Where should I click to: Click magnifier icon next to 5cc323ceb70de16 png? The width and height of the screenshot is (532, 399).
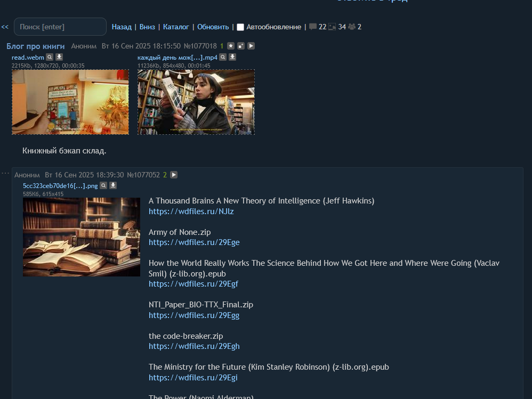tap(103, 185)
